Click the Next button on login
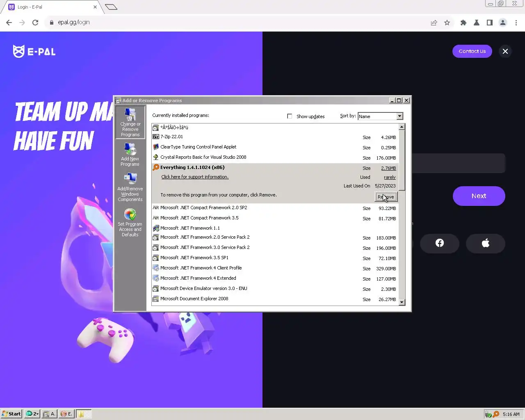The image size is (525, 420). click(x=479, y=196)
